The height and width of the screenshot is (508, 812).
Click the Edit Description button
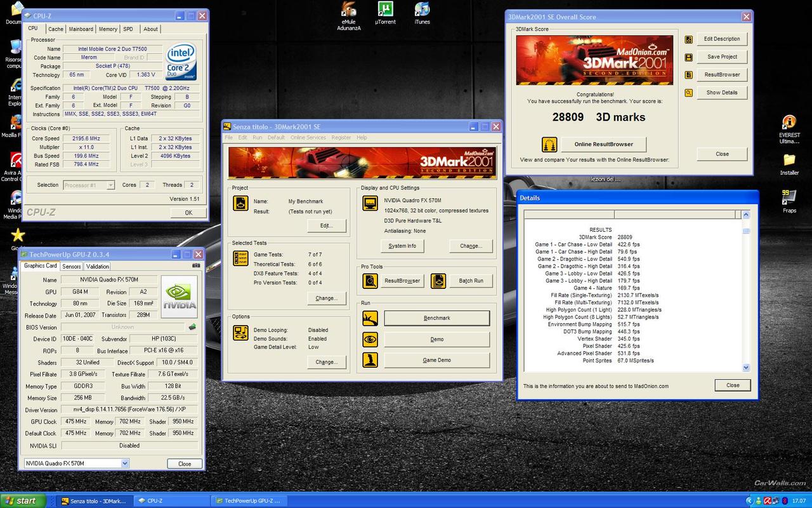[722, 39]
